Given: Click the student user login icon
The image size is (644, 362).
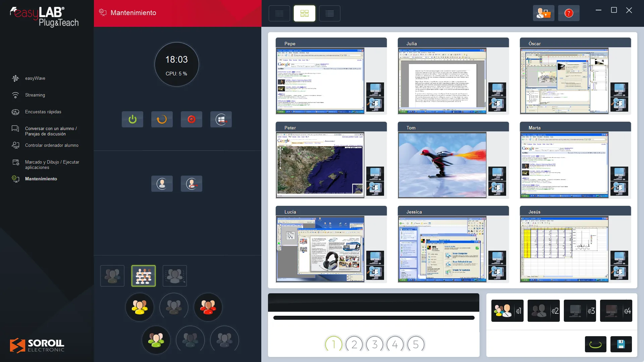Looking at the screenshot, I should point(162,184).
